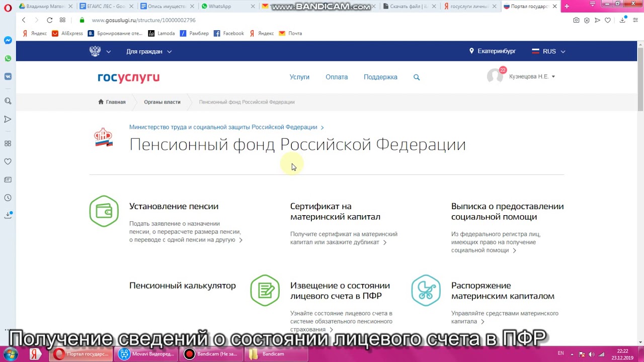Open Пенсионный калькулятор service
The image size is (644, 362).
(x=182, y=286)
